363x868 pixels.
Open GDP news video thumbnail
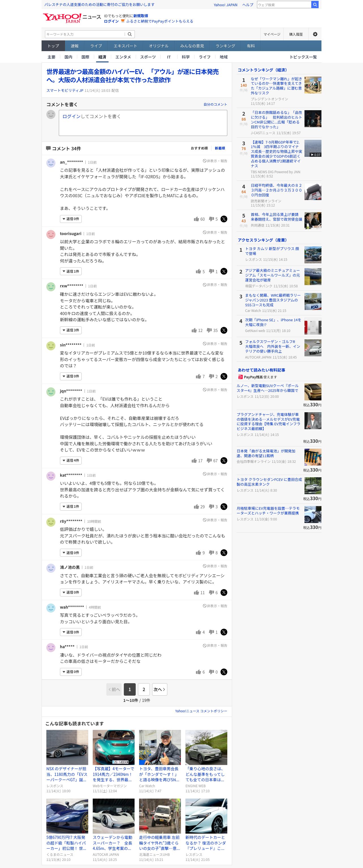tap(313, 148)
